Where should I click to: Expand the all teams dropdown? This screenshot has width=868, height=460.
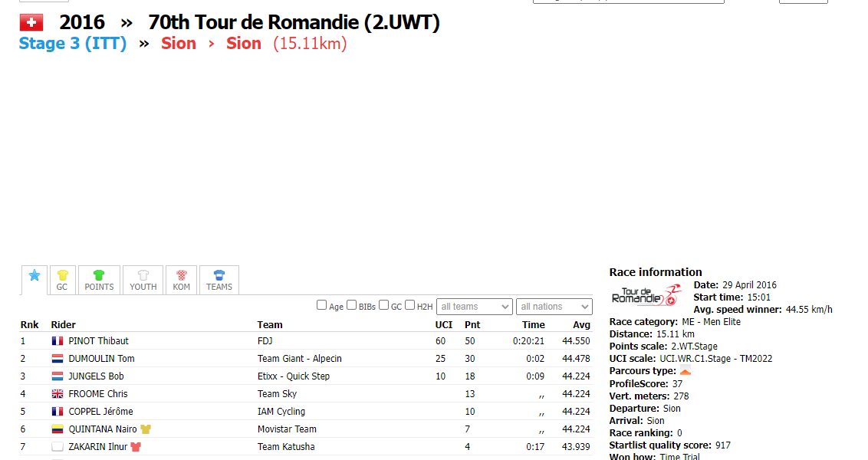click(474, 307)
